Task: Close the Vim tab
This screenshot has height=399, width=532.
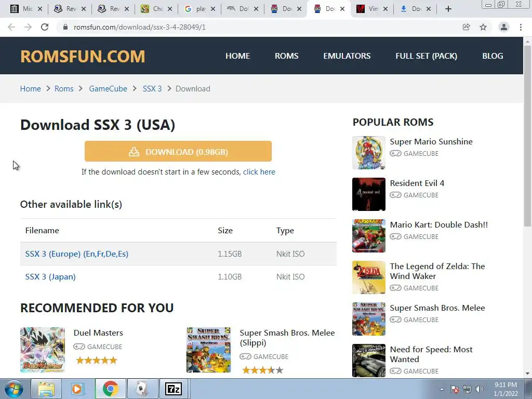Action: (385, 9)
